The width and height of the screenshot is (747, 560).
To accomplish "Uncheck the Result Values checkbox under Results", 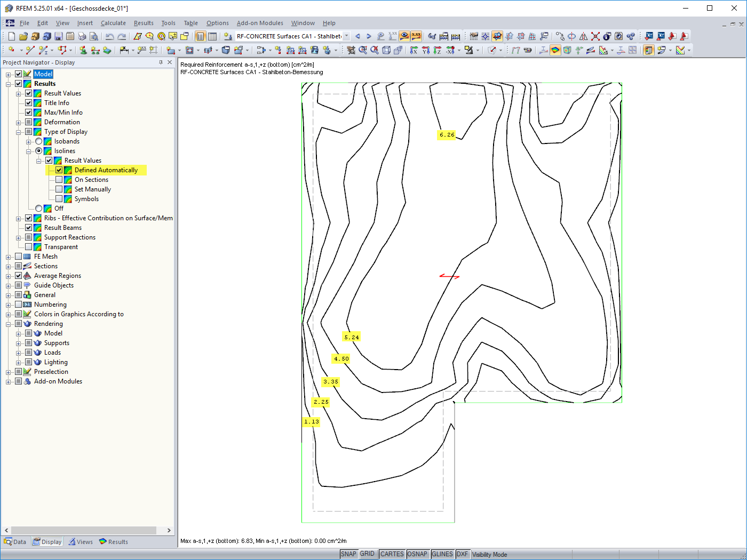I will pos(29,93).
